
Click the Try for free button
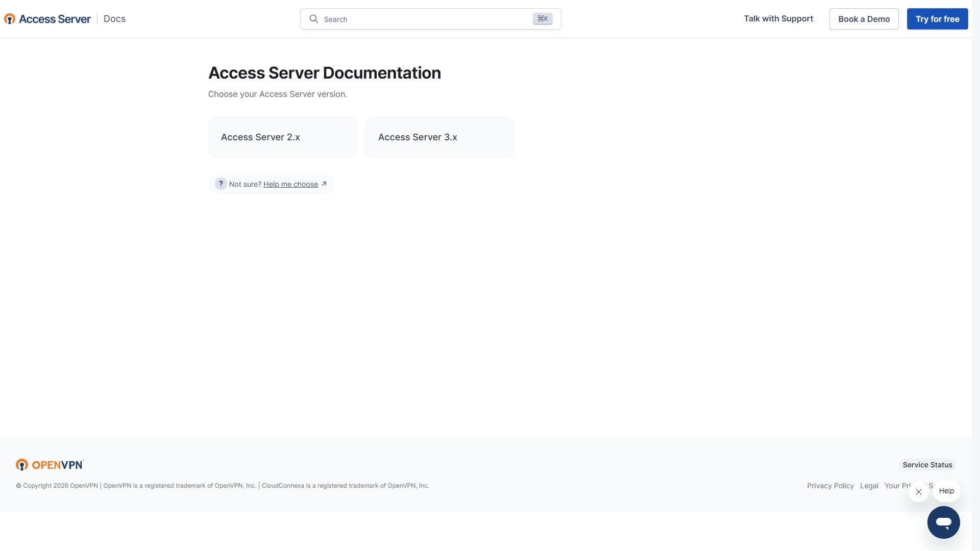pyautogui.click(x=937, y=19)
